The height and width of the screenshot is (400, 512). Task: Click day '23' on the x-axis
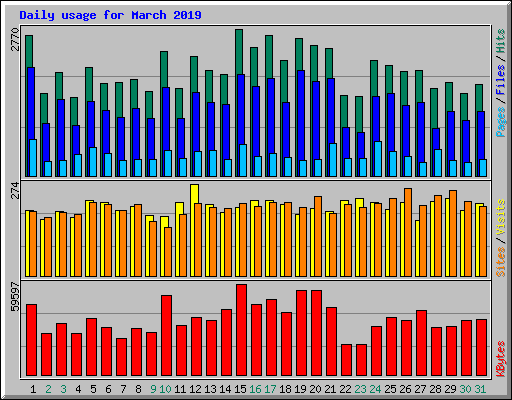[360, 389]
